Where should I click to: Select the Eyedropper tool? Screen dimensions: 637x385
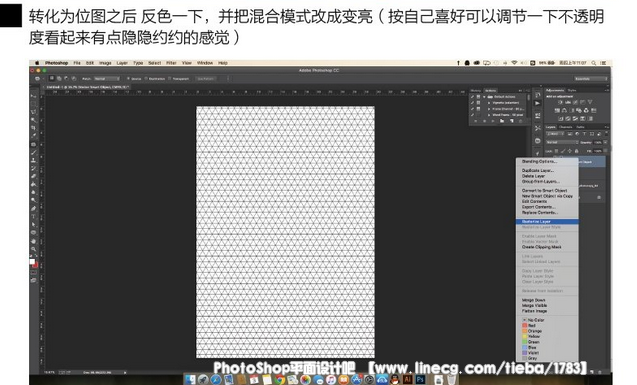(x=33, y=136)
